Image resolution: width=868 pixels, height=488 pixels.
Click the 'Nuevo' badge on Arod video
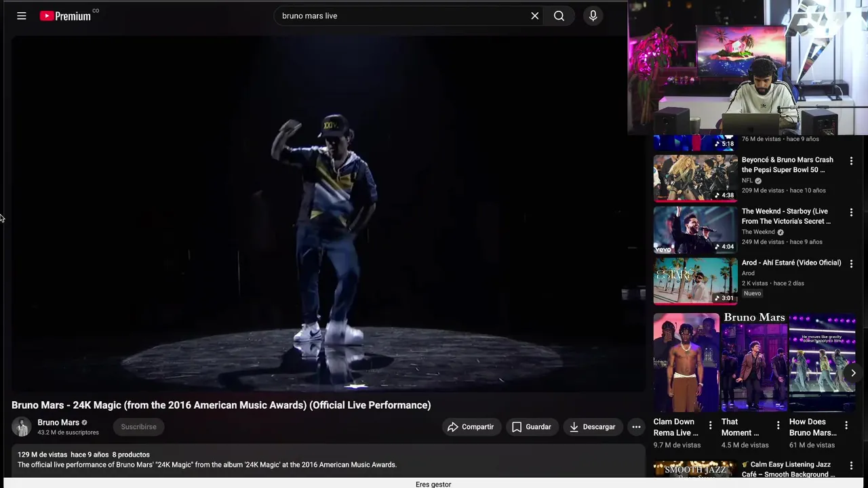point(752,293)
